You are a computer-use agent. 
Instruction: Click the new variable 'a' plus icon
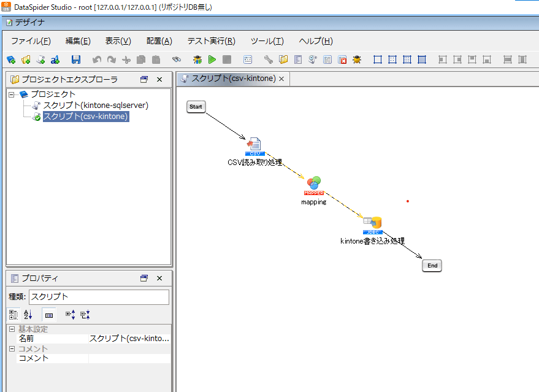55,60
